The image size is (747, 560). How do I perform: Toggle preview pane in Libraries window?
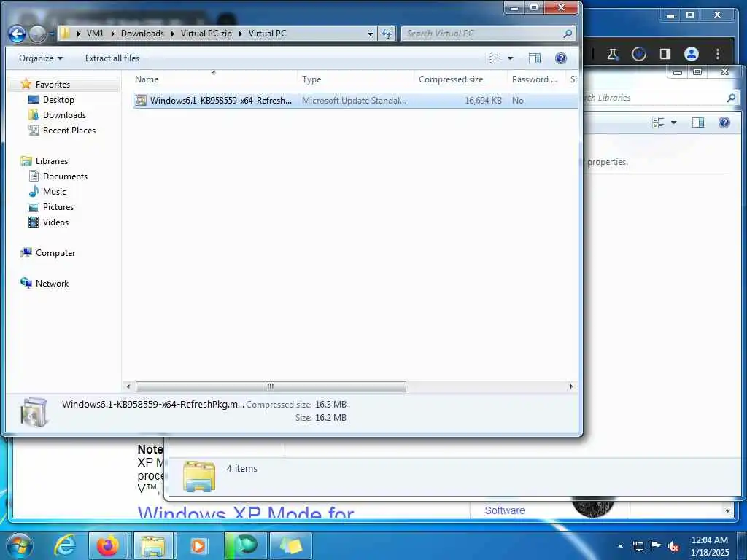pyautogui.click(x=698, y=122)
